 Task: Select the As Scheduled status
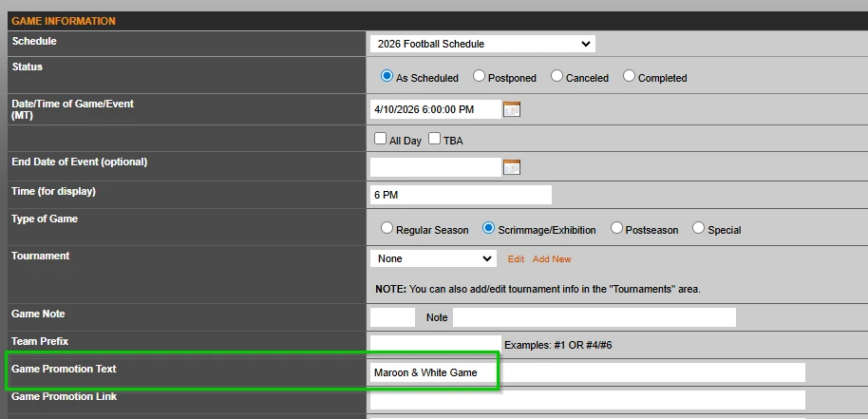[x=387, y=76]
